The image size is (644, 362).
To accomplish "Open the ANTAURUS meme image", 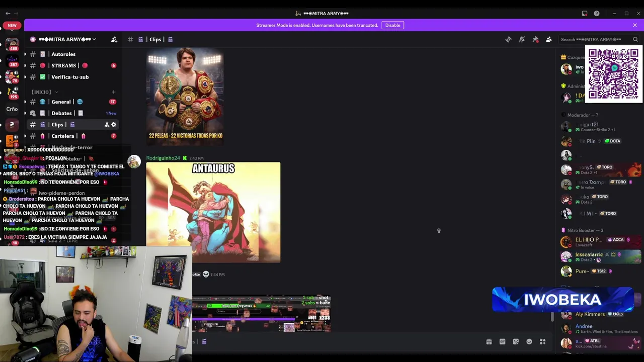I will (x=213, y=212).
